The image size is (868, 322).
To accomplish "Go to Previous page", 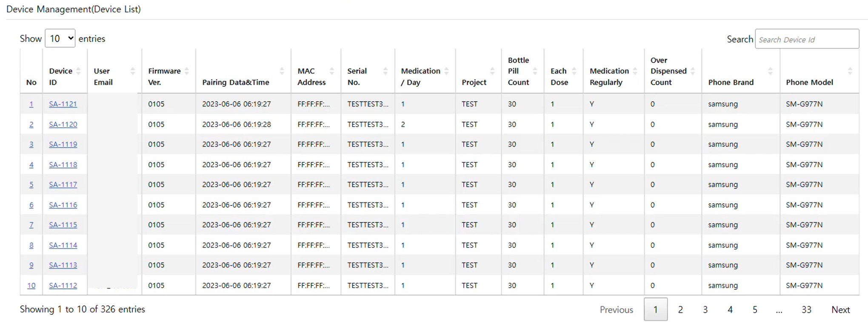I will pyautogui.click(x=616, y=310).
